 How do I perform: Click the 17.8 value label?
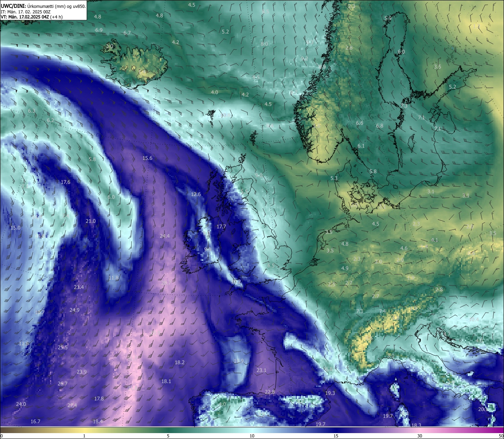tap(99, 399)
